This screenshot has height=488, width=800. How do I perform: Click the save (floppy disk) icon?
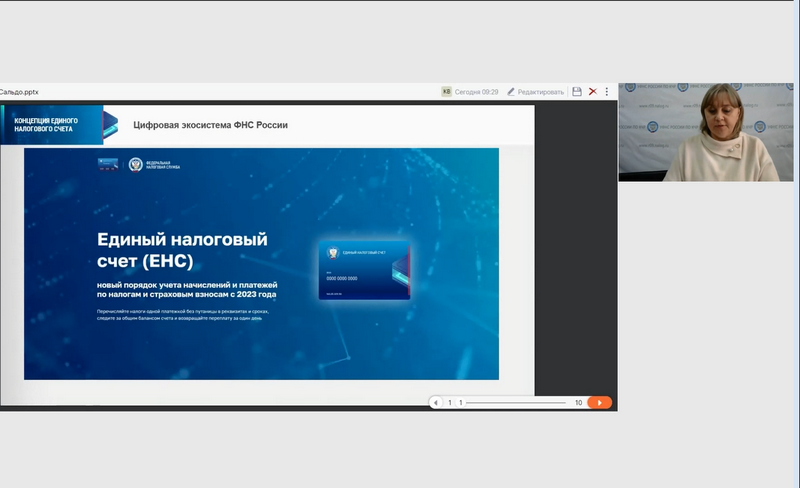coord(577,92)
